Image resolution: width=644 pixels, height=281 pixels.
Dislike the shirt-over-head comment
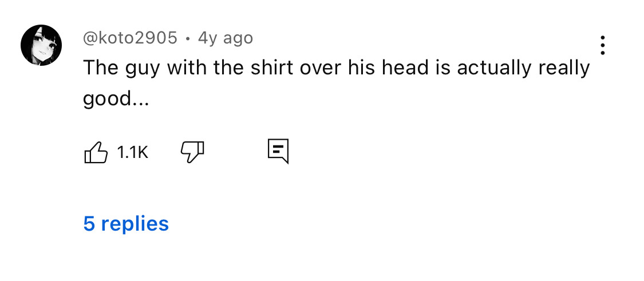pyautogui.click(x=192, y=152)
